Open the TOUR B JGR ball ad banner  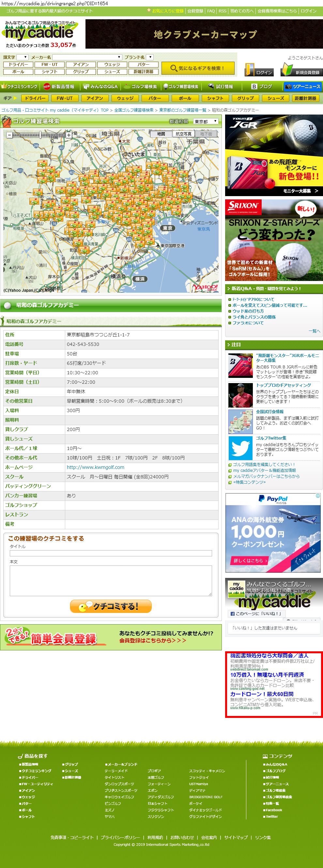pyautogui.click(x=274, y=155)
